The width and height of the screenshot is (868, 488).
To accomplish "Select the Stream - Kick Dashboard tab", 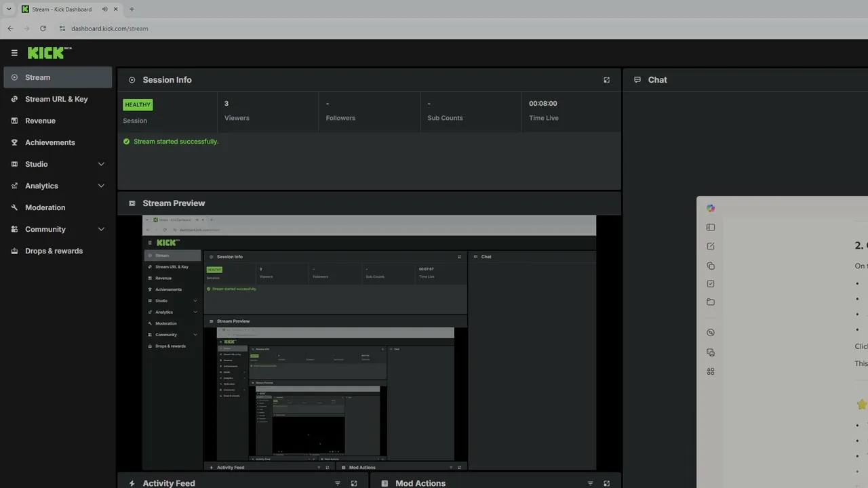I will click(x=71, y=9).
